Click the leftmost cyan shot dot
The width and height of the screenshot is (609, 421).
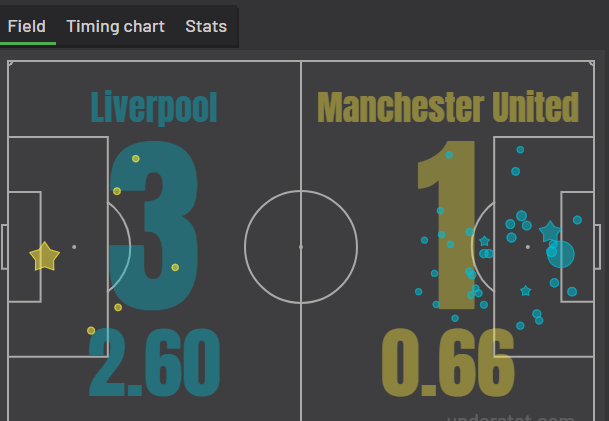[419, 291]
